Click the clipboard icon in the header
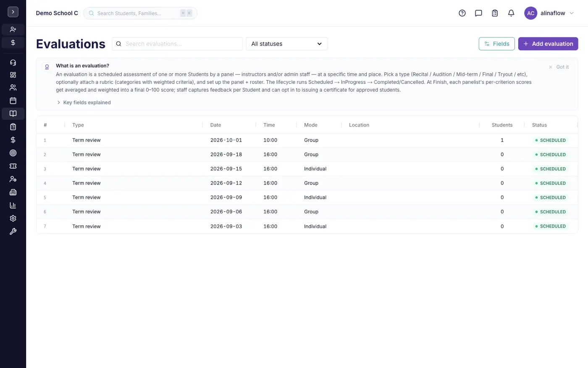The image size is (588, 368). 495,13
